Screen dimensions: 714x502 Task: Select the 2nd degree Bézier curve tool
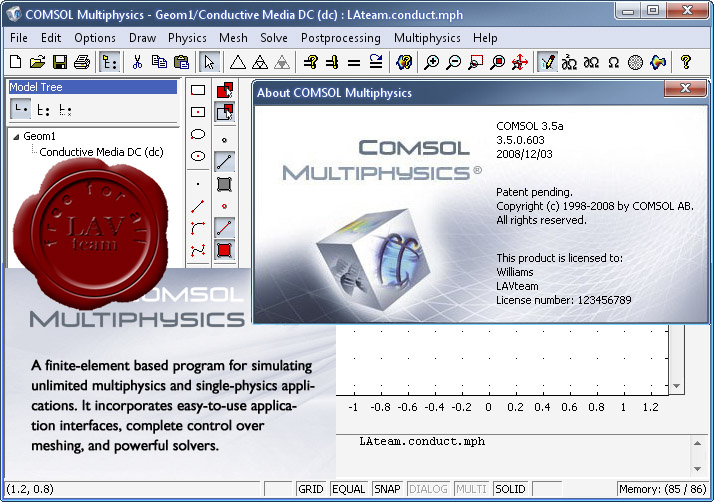pos(198,228)
